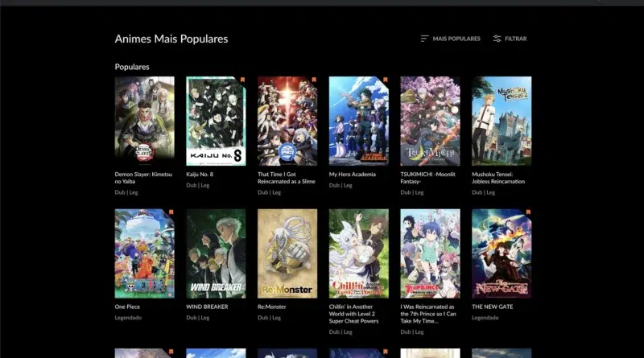The width and height of the screenshot is (644, 358).
Task: Click the bookmark flag on One Piece poster
Action: point(171,212)
